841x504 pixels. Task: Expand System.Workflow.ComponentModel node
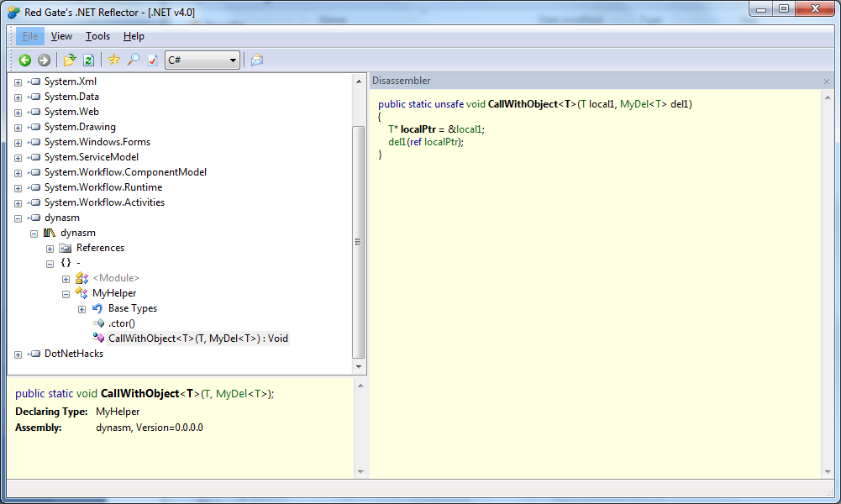[18, 173]
